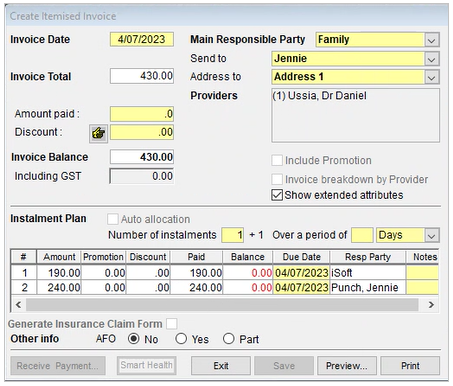Select the Due Date column header
This screenshot has width=453, height=386.
click(x=301, y=257)
